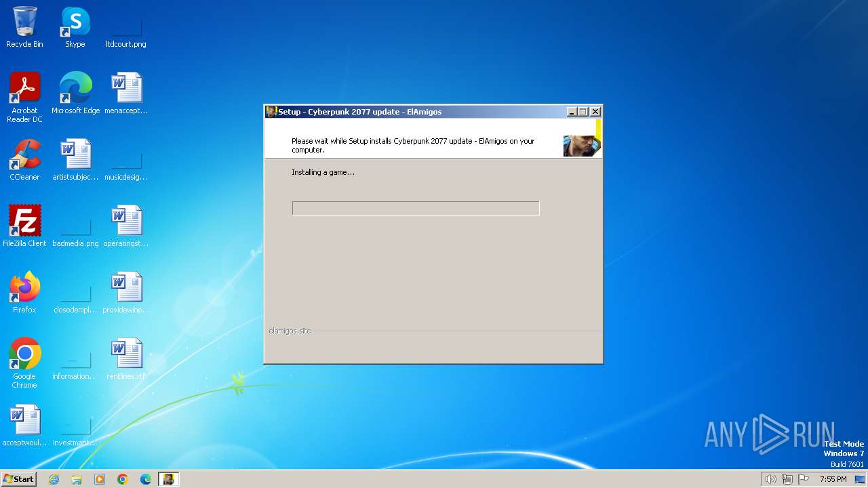The width and height of the screenshot is (868, 488).
Task: Open the volume tray icon
Action: (x=770, y=479)
